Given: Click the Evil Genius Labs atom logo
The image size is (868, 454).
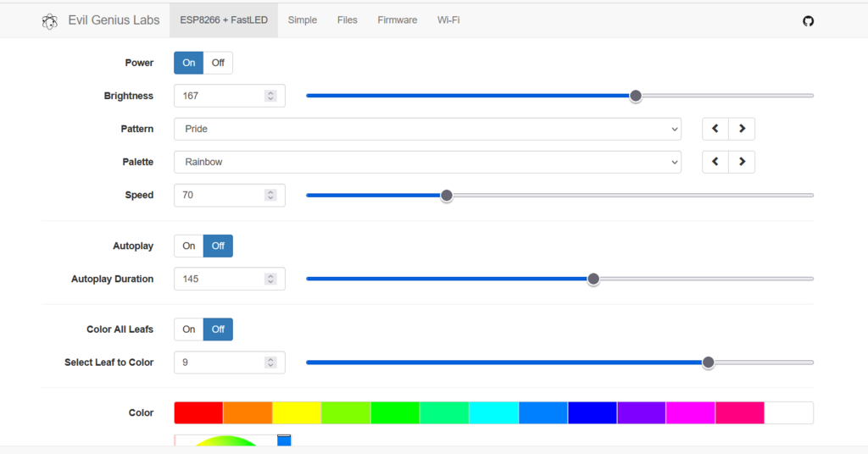Looking at the screenshot, I should [x=50, y=21].
